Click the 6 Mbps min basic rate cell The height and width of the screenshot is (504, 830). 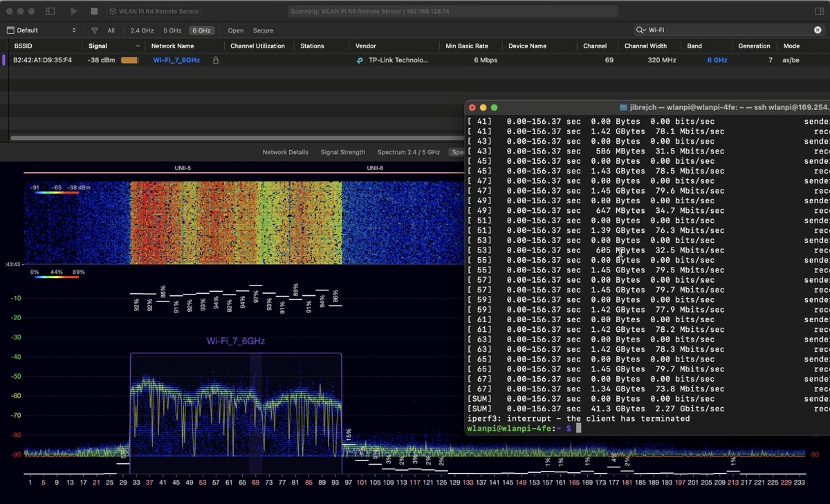click(x=486, y=60)
